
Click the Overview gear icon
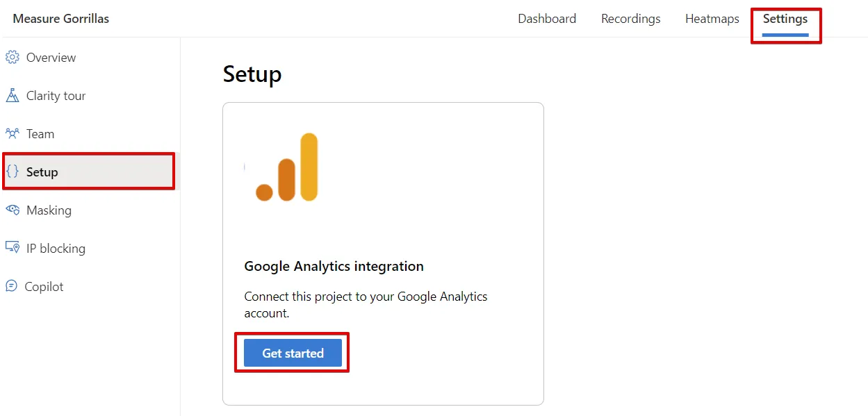(x=12, y=58)
